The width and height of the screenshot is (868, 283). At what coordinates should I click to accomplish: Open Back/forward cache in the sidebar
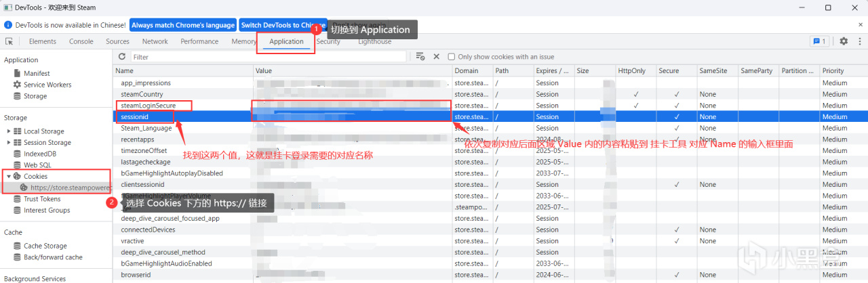(x=47, y=257)
